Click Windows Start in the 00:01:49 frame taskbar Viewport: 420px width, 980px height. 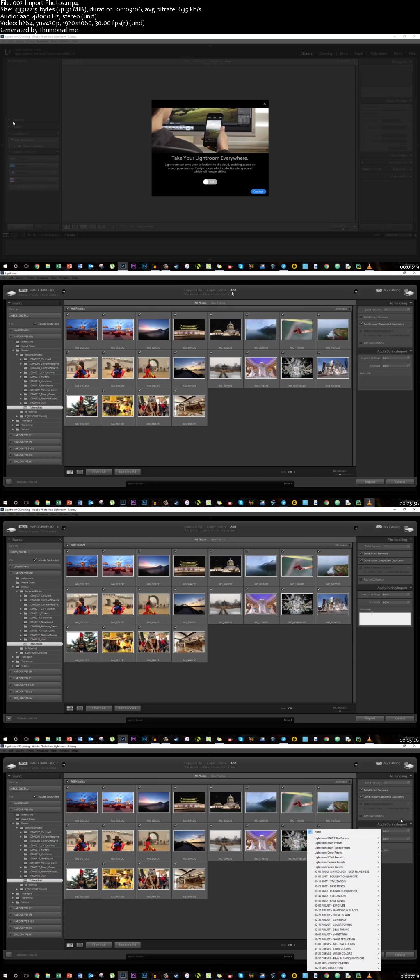coord(5,266)
